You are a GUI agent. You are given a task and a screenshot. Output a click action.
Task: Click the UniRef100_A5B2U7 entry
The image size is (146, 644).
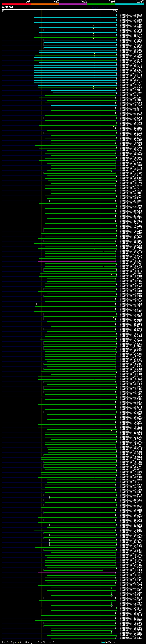pyautogui.click(x=131, y=27)
